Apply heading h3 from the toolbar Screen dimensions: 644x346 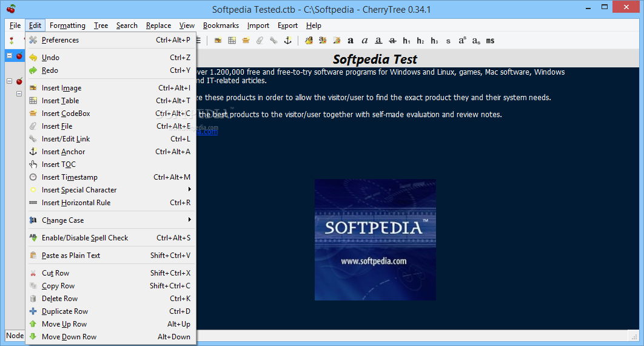coord(434,40)
